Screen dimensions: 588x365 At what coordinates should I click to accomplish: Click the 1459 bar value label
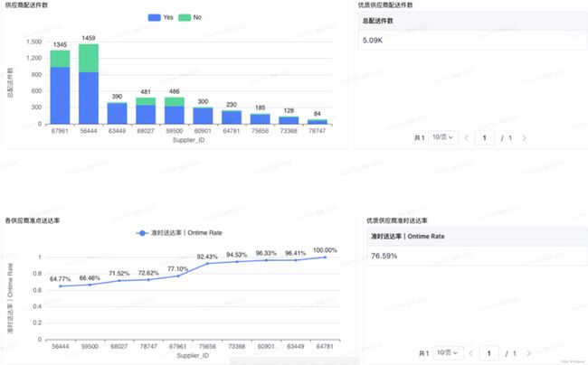(x=89, y=38)
